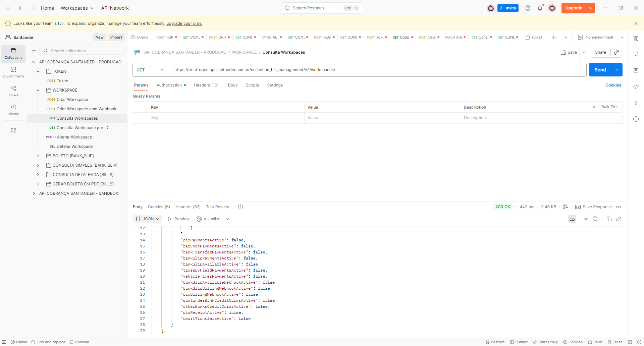
Task: Open the response Cookies (6) tab
Action: [159, 207]
